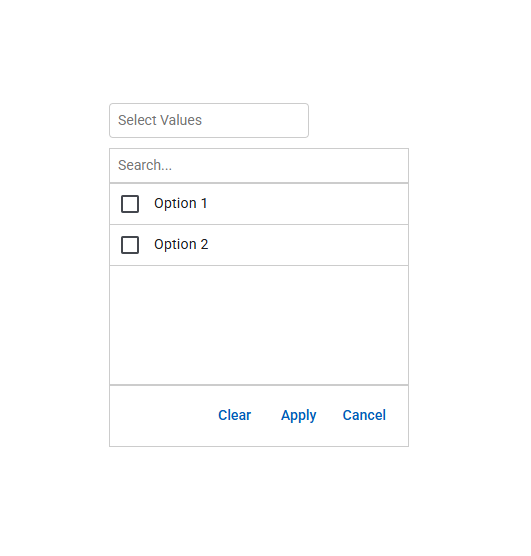Collapse the Select Values combo box
The width and height of the screenshot is (531, 556).
(x=209, y=121)
